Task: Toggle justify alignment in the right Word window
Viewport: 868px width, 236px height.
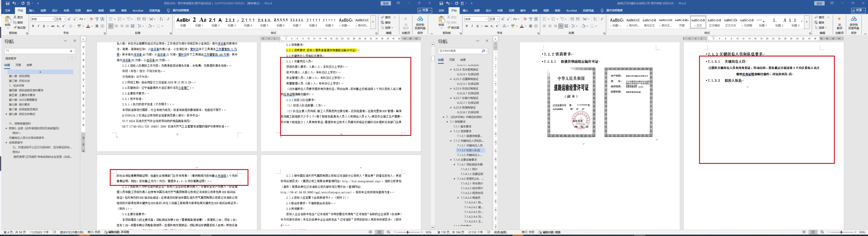Action: [561, 26]
